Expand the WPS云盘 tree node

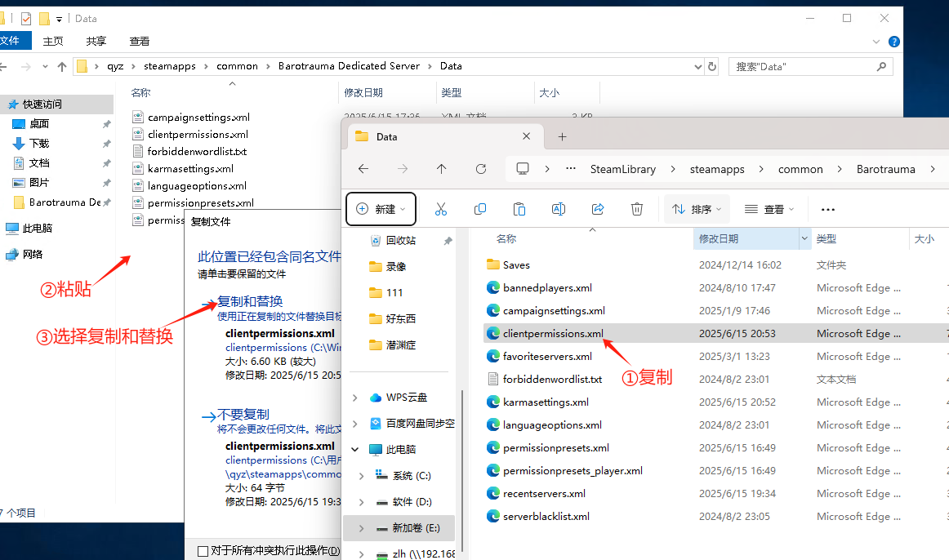pyautogui.click(x=355, y=398)
